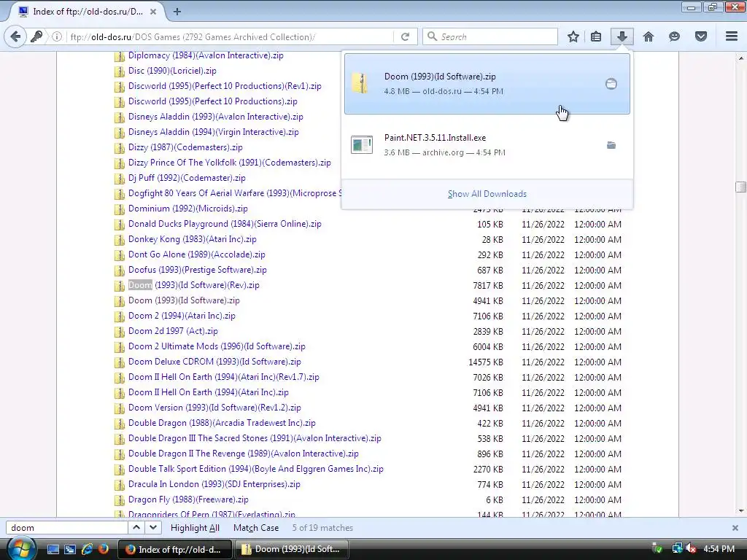Image resolution: width=747 pixels, height=560 pixels.
Task: Open Double Talk Sport Edition (1994) zip link
Action: pos(256,469)
